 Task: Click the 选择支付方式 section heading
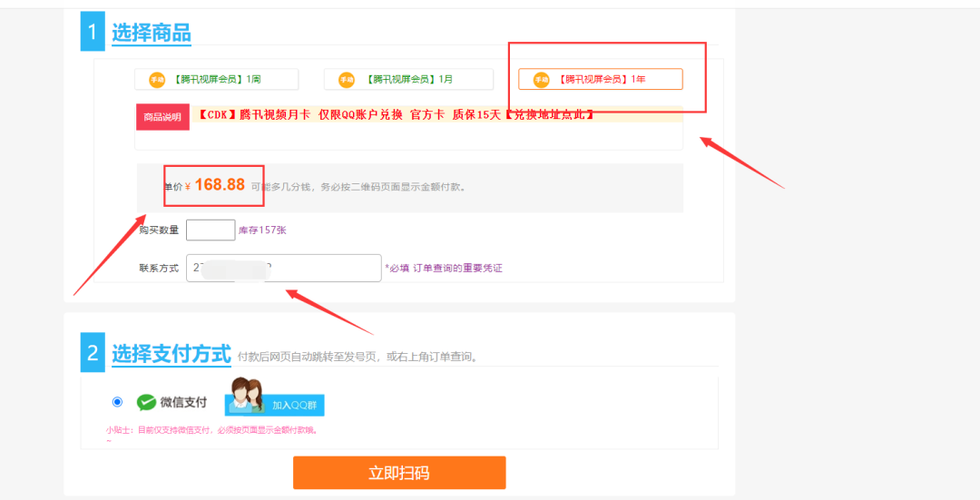click(x=171, y=354)
